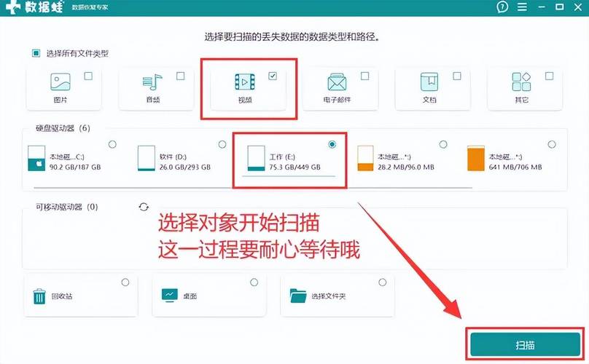Click the 选择所有文件类型 label text
The image size is (589, 364).
click(77, 54)
